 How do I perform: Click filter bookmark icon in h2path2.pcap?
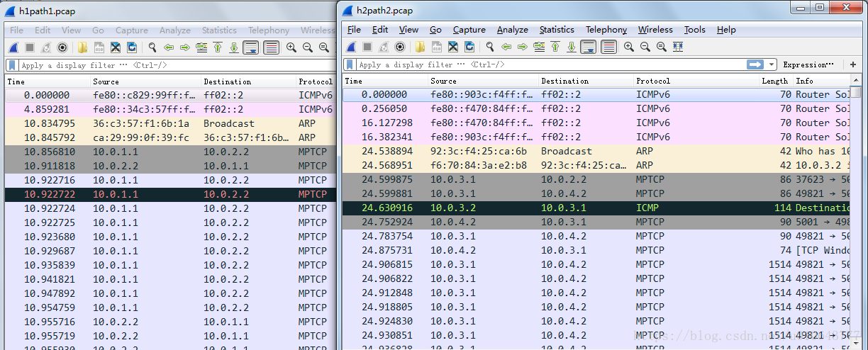tap(350, 64)
